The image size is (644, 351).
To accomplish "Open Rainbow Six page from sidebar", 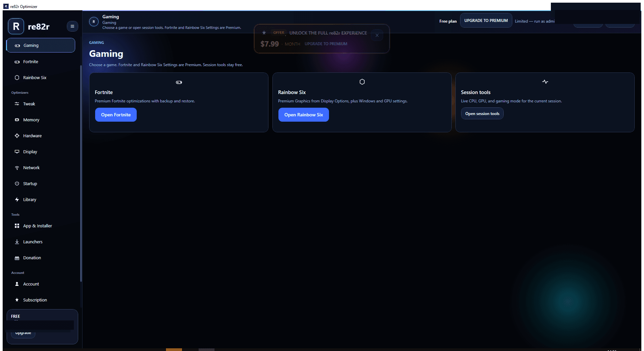I will tap(35, 78).
